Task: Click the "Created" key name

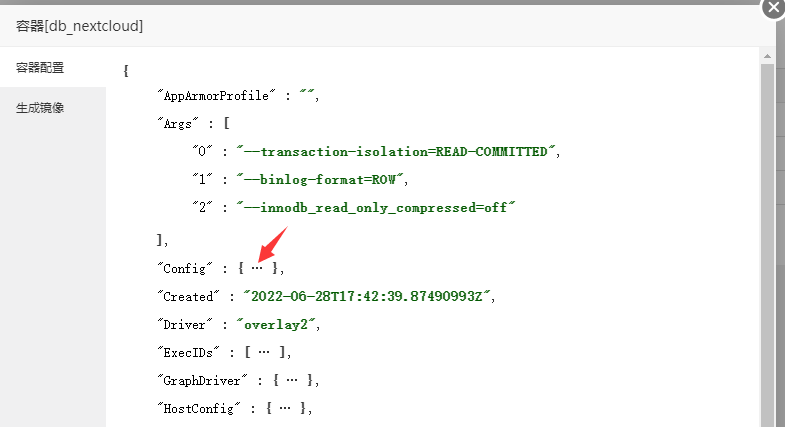Action: [187, 297]
